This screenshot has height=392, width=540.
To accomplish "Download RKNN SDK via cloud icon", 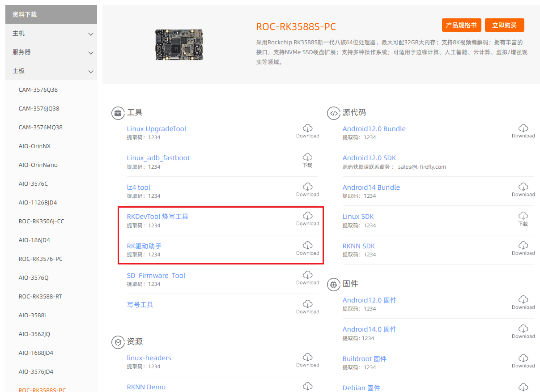I will 523,246.
